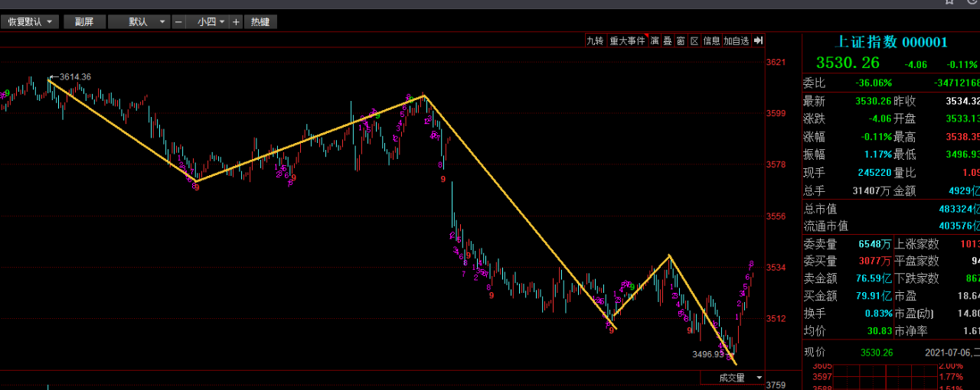Expand the 默认 dropdown
The height and width of the screenshot is (390, 980).
tap(139, 21)
